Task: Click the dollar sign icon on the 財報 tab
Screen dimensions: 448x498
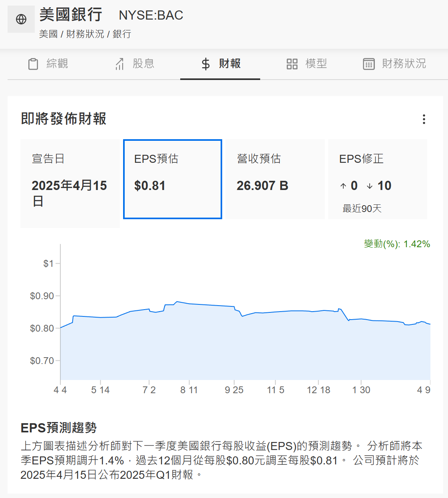Action: (x=206, y=64)
